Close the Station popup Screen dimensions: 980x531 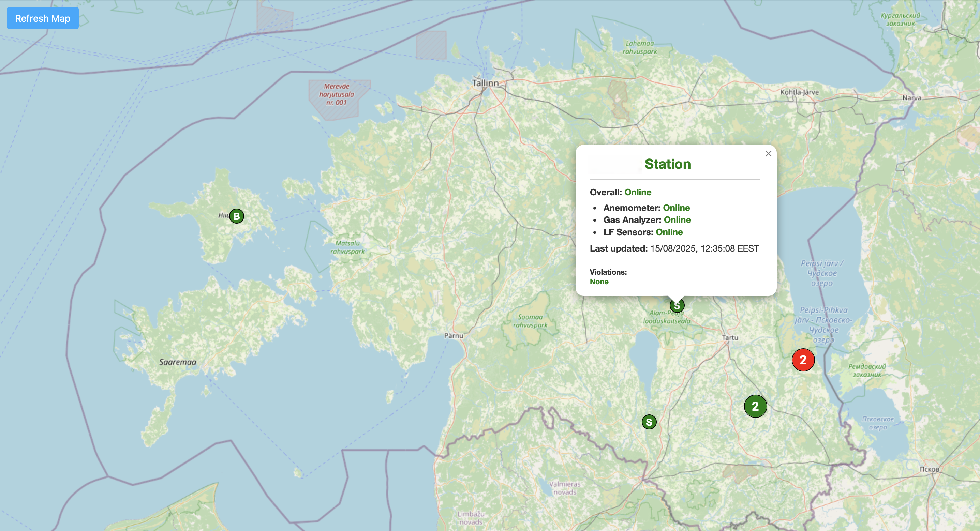[768, 154]
